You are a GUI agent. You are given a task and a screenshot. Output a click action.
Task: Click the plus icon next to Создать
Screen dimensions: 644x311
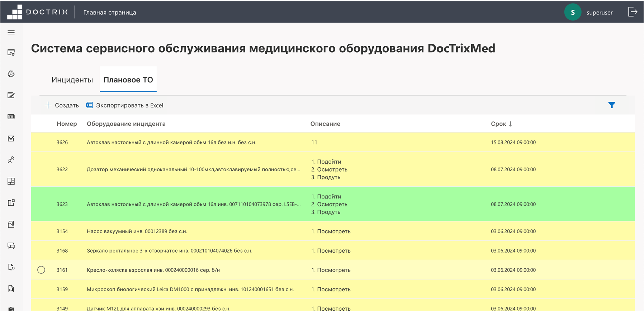[x=48, y=105]
